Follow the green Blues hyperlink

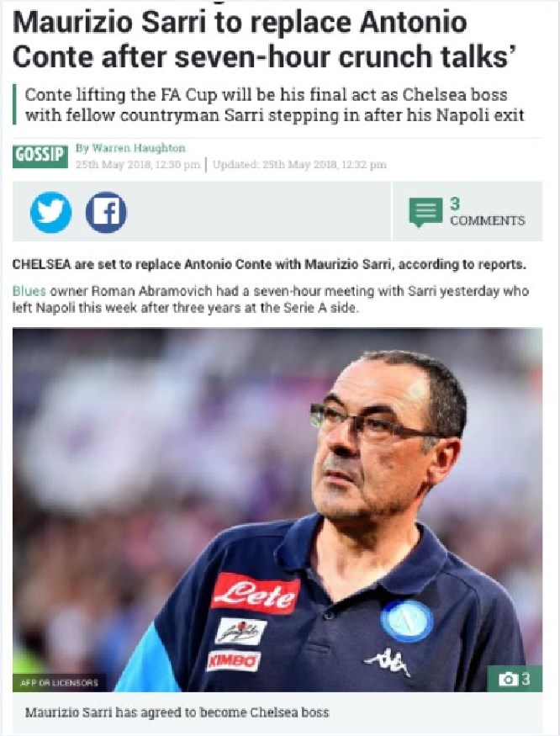[29, 291]
